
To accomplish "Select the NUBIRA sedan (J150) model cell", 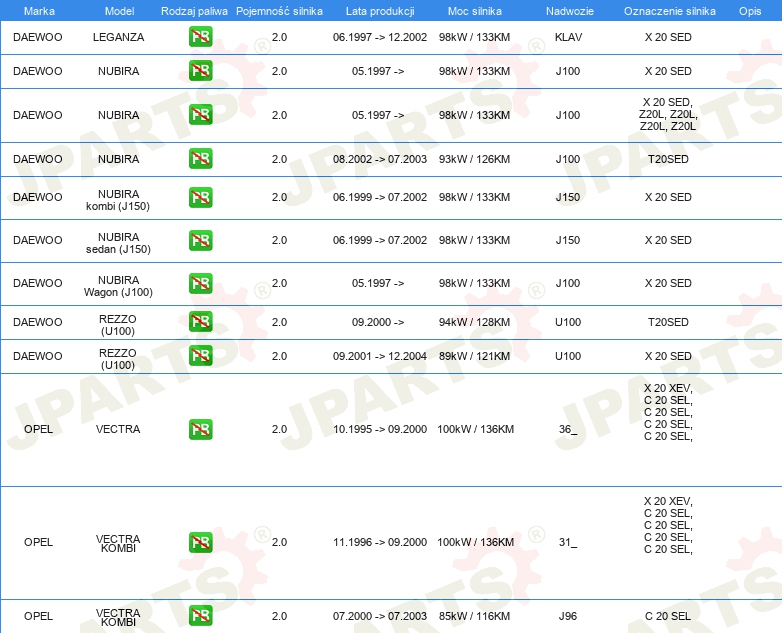I will [x=118, y=243].
